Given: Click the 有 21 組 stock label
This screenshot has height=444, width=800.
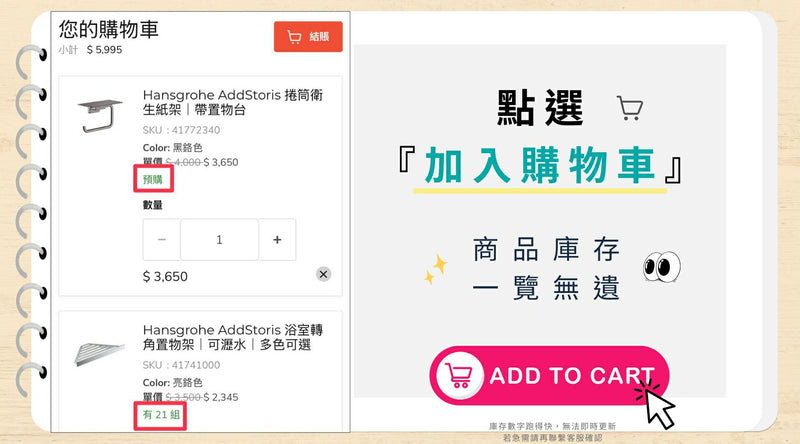Looking at the screenshot, I should point(161,414).
